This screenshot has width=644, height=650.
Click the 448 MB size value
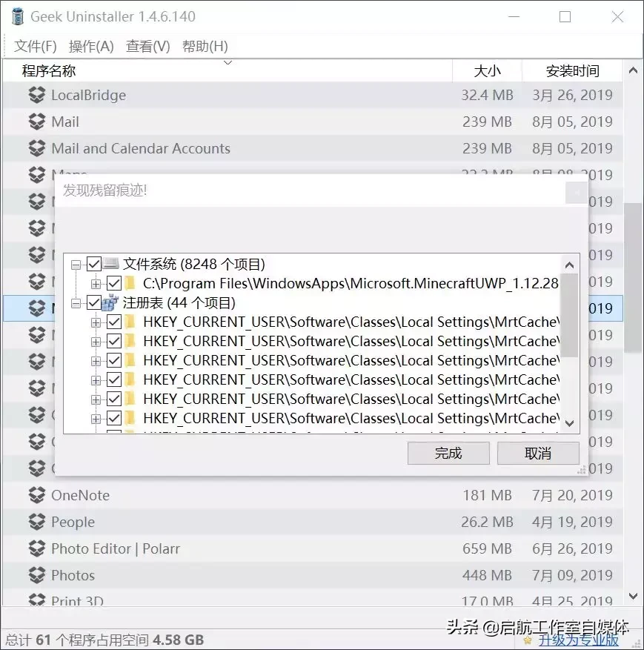coord(487,575)
